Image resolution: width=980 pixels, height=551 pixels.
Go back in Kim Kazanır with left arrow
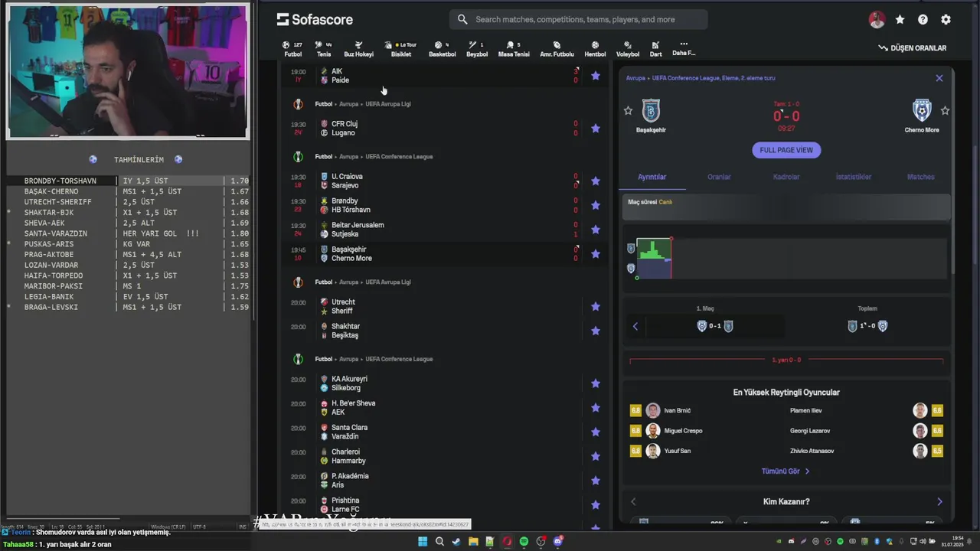[633, 502]
